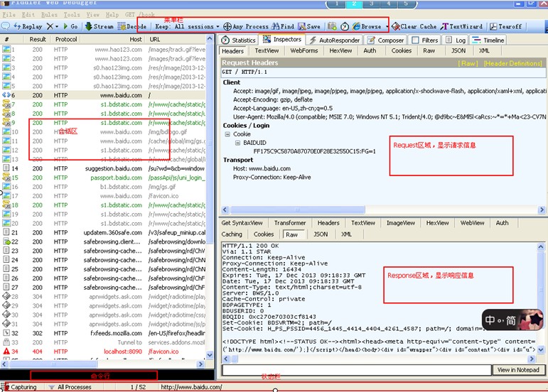Open the Browse dropdown arrow

click(x=387, y=26)
